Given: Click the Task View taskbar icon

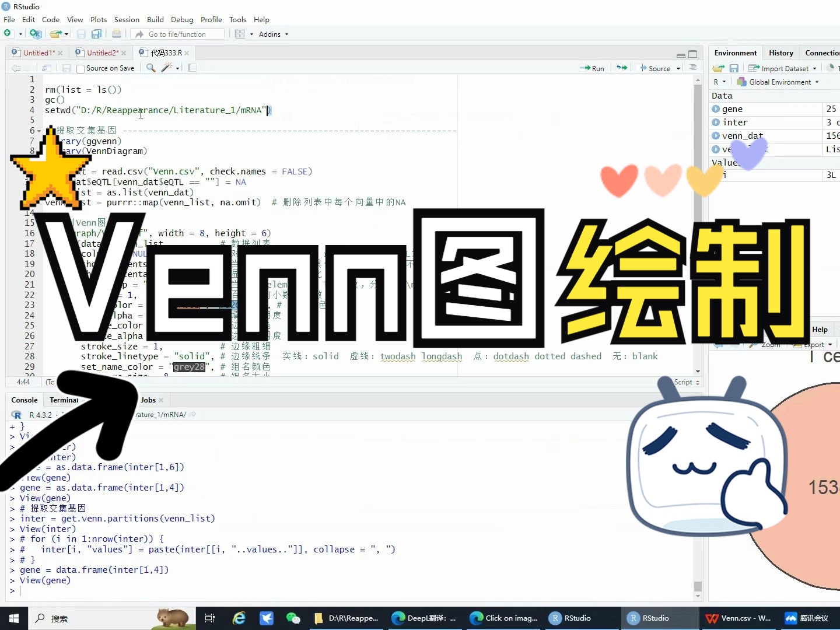Looking at the screenshot, I should pos(210,618).
